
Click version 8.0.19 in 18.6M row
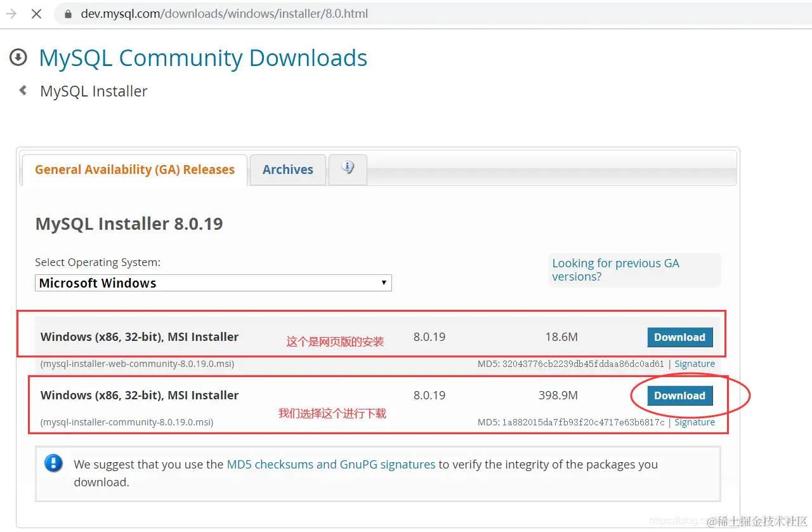tap(429, 337)
